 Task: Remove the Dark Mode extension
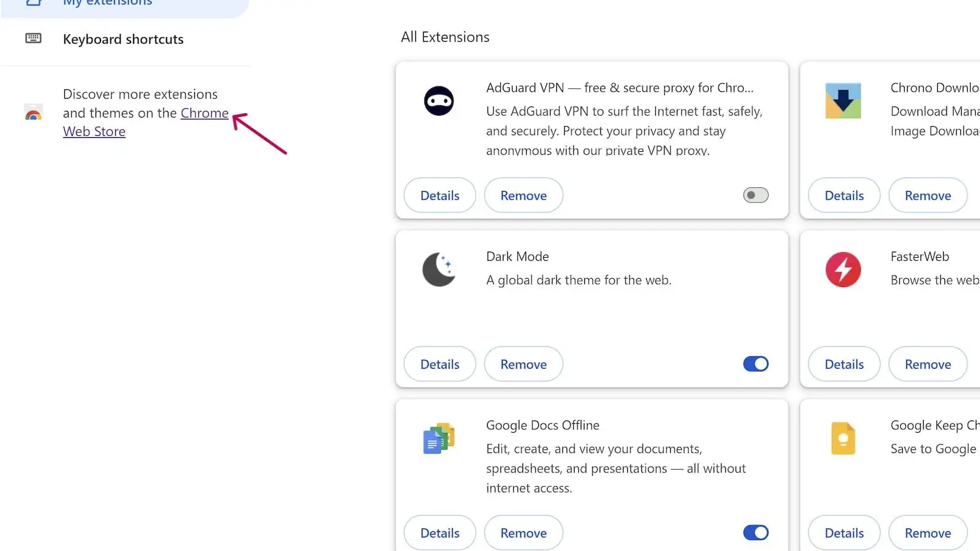point(524,364)
